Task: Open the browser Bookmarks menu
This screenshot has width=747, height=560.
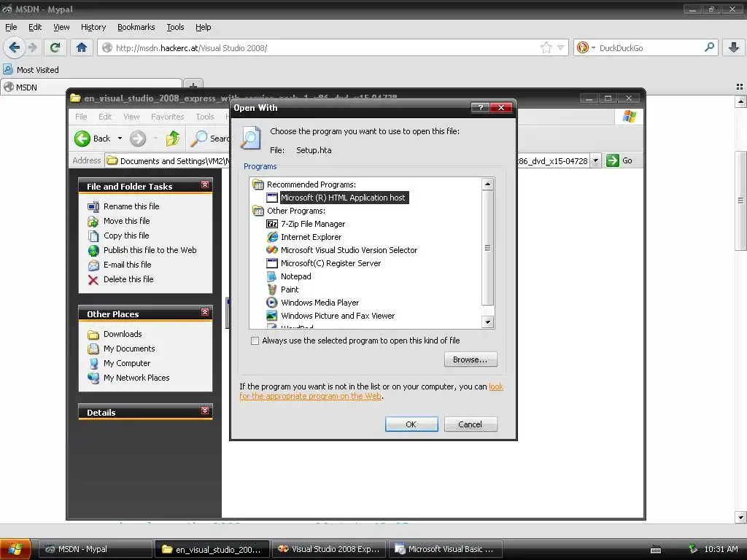Action: (136, 27)
